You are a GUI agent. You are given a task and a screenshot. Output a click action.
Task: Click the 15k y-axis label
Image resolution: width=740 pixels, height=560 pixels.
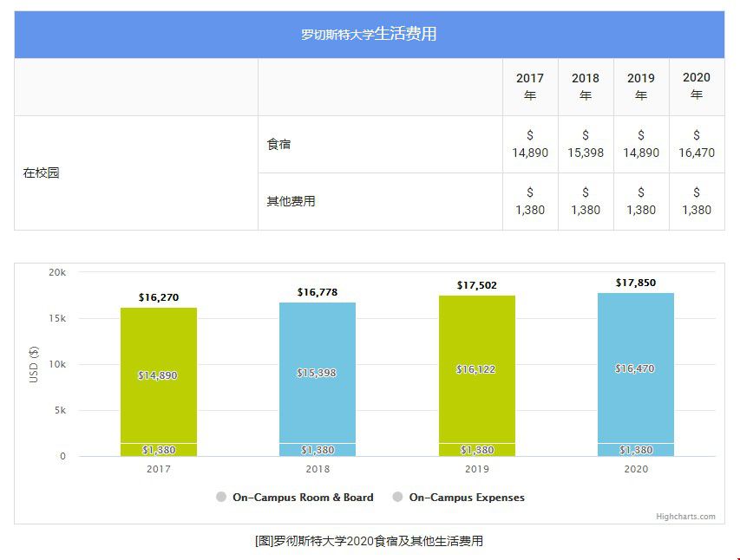tap(57, 318)
